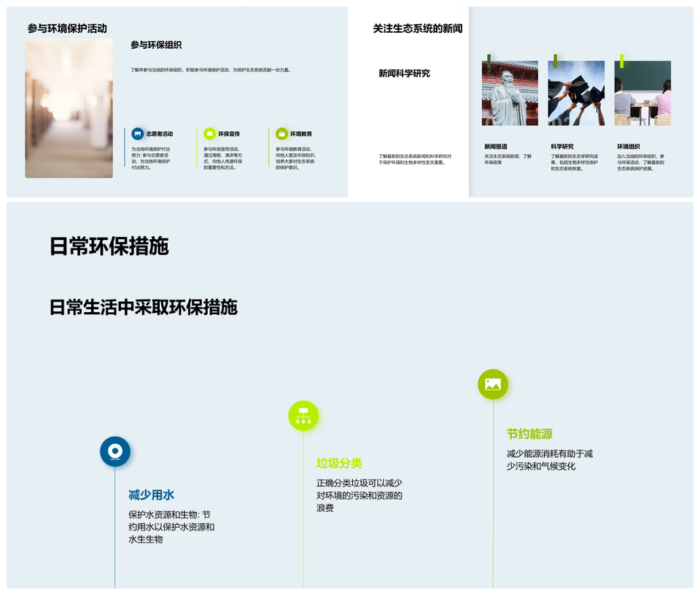Select the Confucius statue photo

point(510,93)
